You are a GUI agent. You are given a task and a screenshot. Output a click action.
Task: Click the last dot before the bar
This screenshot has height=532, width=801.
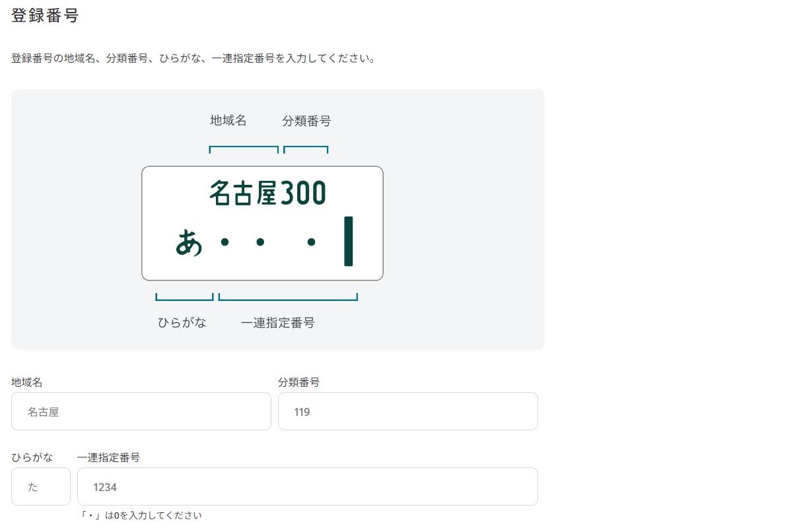[311, 242]
